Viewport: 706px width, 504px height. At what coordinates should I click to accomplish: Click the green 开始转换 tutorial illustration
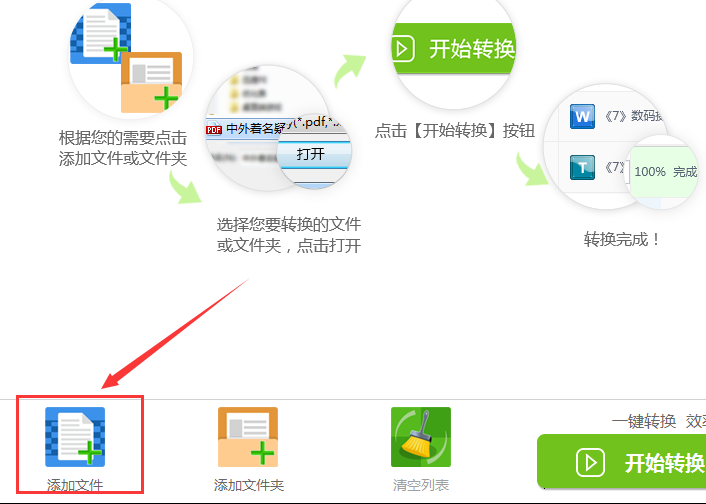pyautogui.click(x=453, y=48)
